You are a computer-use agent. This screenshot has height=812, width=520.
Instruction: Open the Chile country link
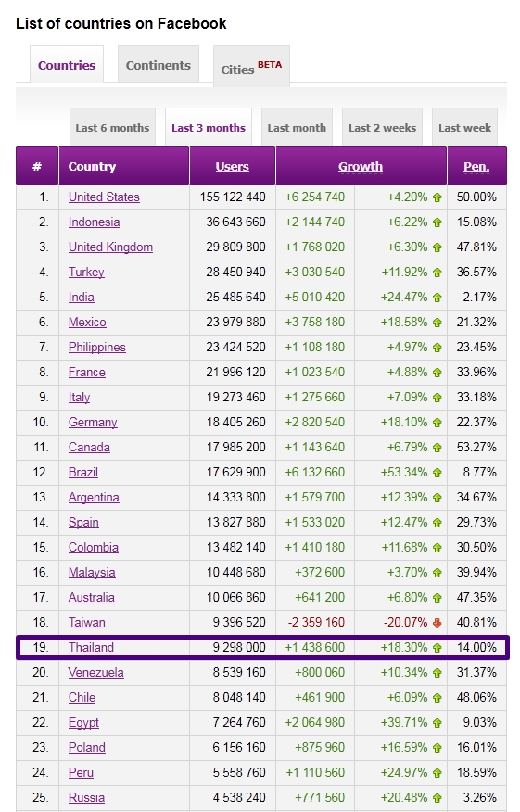82,697
